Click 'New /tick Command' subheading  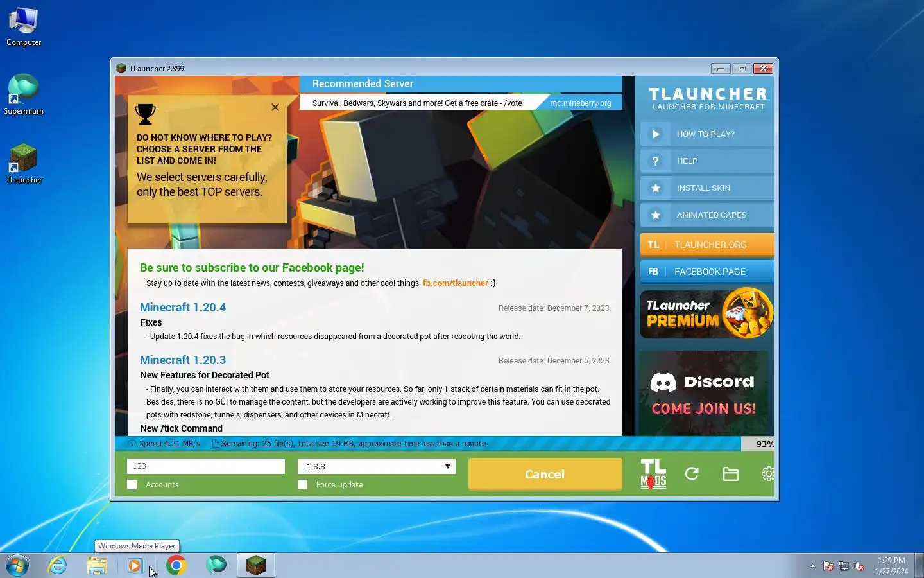(182, 428)
